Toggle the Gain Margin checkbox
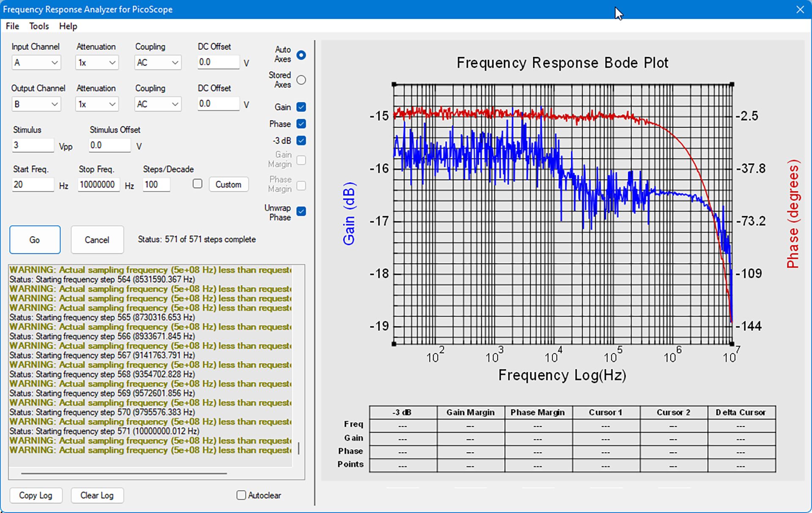812x513 pixels. pos(301,160)
